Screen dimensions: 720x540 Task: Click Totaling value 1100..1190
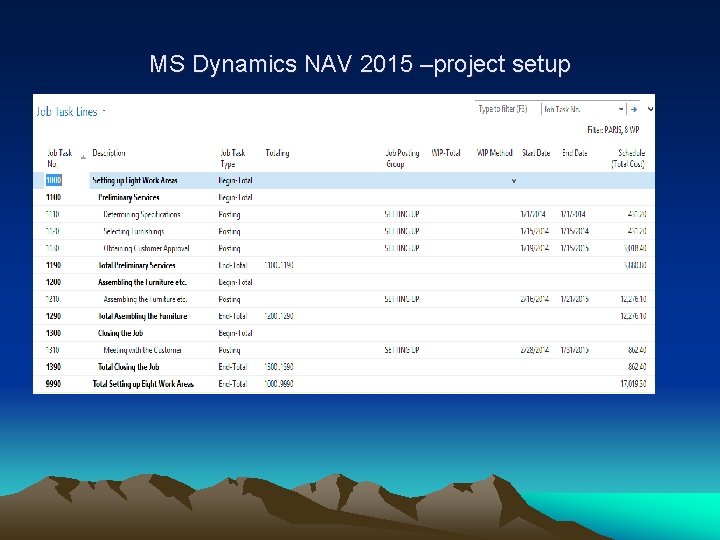click(x=279, y=265)
